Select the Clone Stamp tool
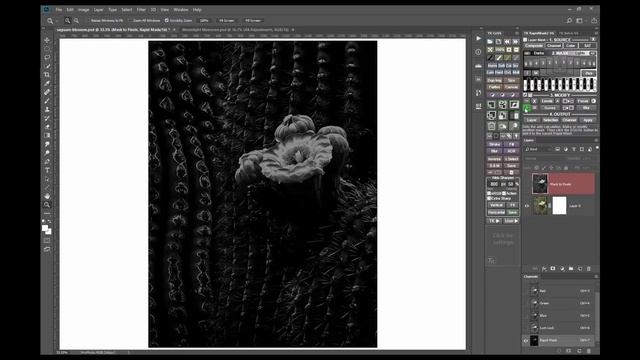The image size is (640, 360). pyautogui.click(x=47, y=109)
